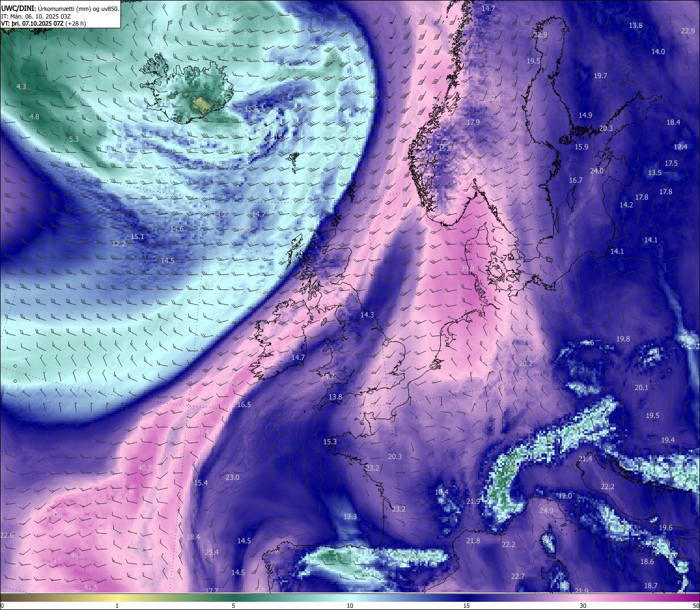Click the 40.7 value in the pink plume

(x=145, y=468)
